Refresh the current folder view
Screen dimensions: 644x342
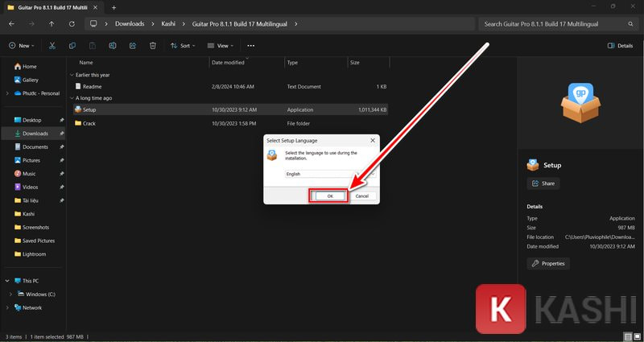[71, 24]
